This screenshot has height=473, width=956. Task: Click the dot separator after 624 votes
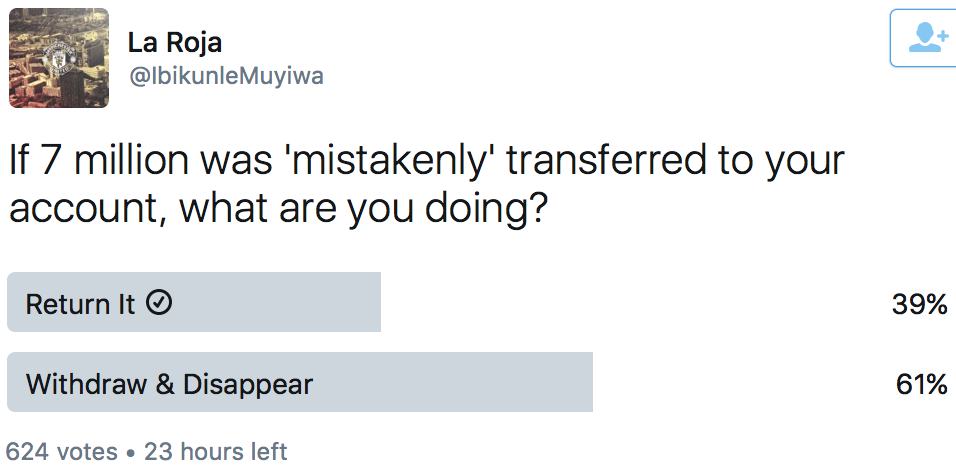pyautogui.click(x=131, y=452)
